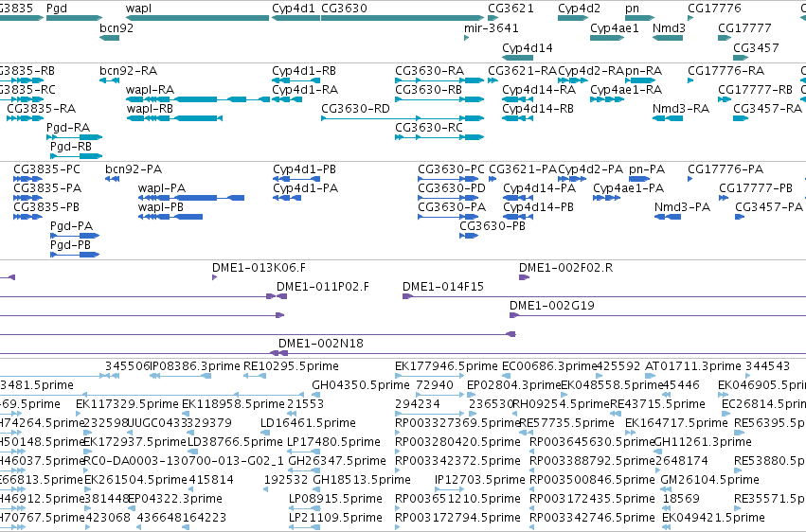The width and height of the screenshot is (806, 532).
Task: Select the DME1-013K06.F clone end
Action: [x=215, y=277]
